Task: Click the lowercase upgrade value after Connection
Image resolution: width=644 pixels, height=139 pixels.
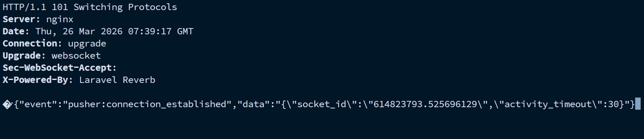Action: [87, 44]
